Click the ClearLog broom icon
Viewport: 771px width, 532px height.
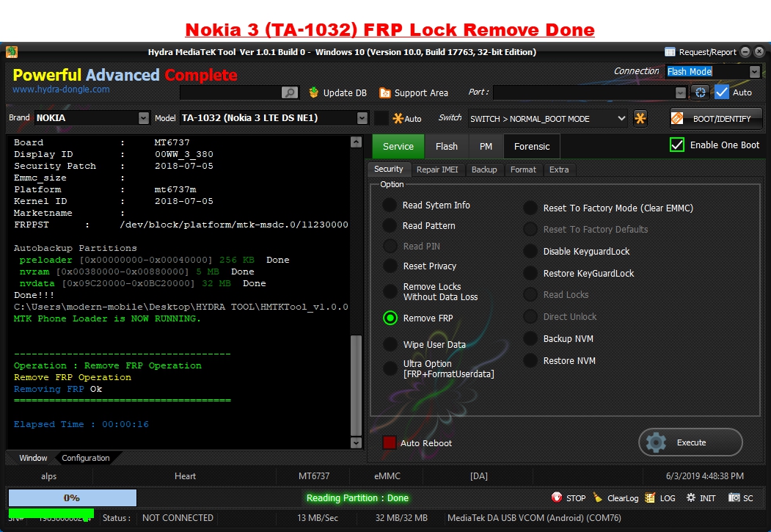point(598,498)
